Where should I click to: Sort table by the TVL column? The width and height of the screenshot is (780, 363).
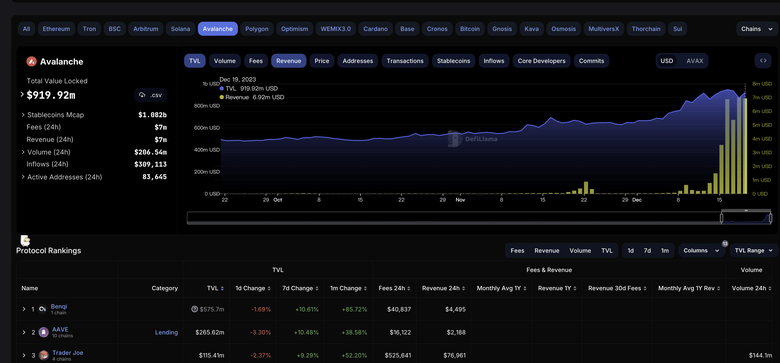point(215,288)
